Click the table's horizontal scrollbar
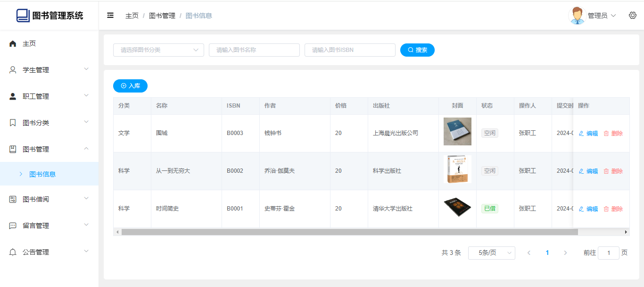 click(x=349, y=232)
